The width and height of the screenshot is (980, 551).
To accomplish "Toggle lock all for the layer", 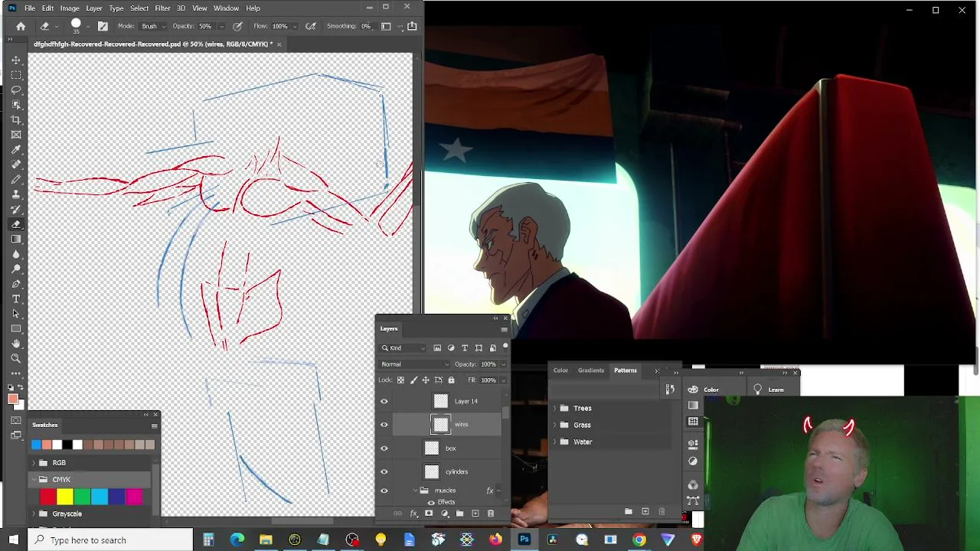I will tap(451, 380).
